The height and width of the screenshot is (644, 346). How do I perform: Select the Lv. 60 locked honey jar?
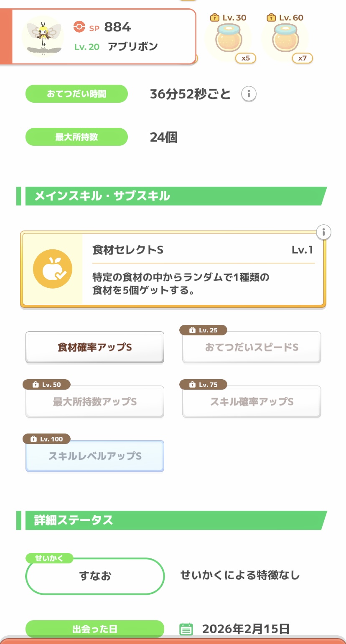click(285, 39)
